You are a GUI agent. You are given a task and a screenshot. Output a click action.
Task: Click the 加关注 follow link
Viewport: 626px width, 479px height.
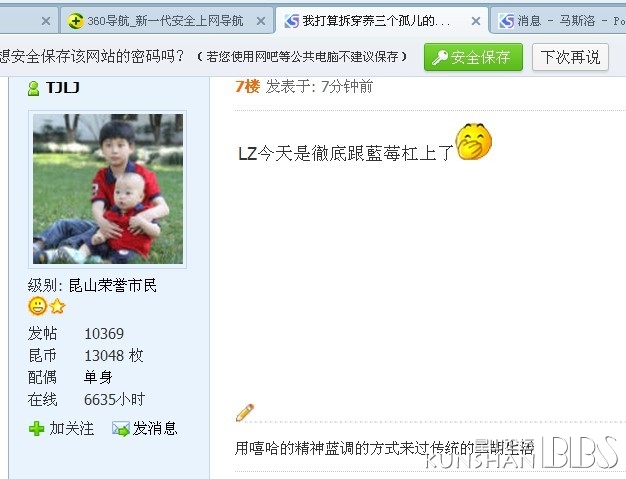click(72, 429)
